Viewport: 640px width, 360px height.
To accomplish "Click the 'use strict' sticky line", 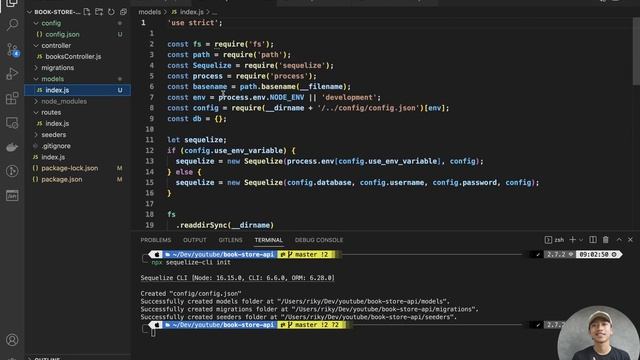I will point(195,23).
